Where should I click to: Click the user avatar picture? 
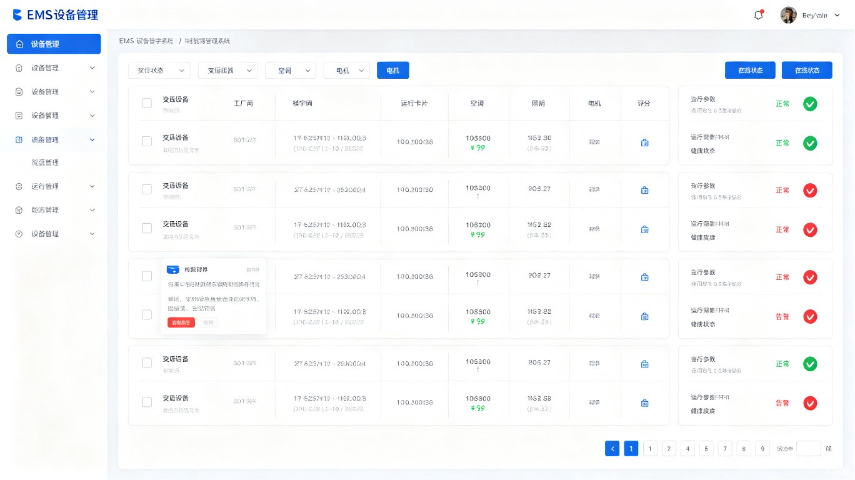pyautogui.click(x=788, y=15)
